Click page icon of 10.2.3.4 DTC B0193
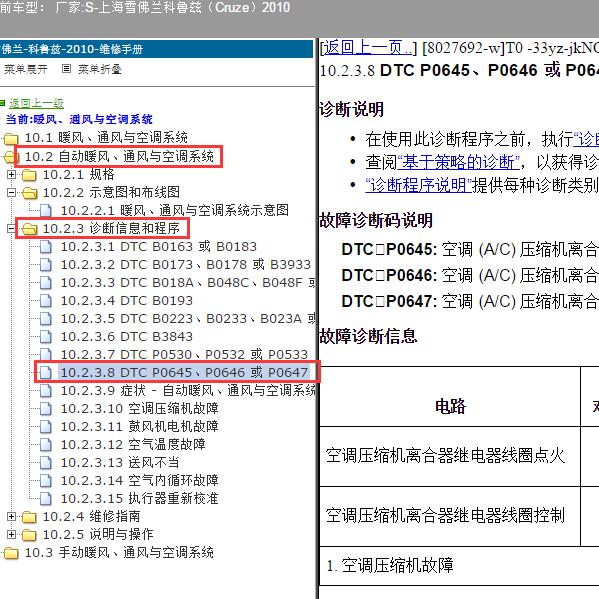Screen dimensions: 599x599 click(46, 301)
